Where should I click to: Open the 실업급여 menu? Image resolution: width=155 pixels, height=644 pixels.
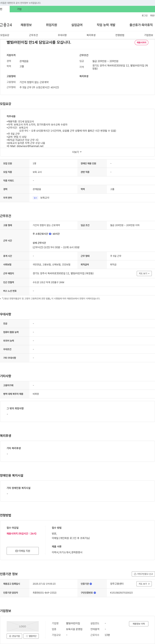[x=77, y=25]
